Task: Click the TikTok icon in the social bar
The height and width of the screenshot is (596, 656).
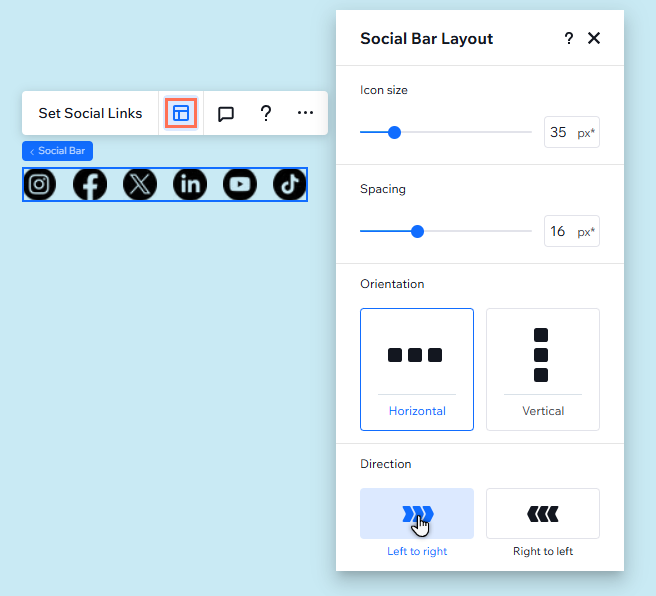Action: tap(290, 184)
